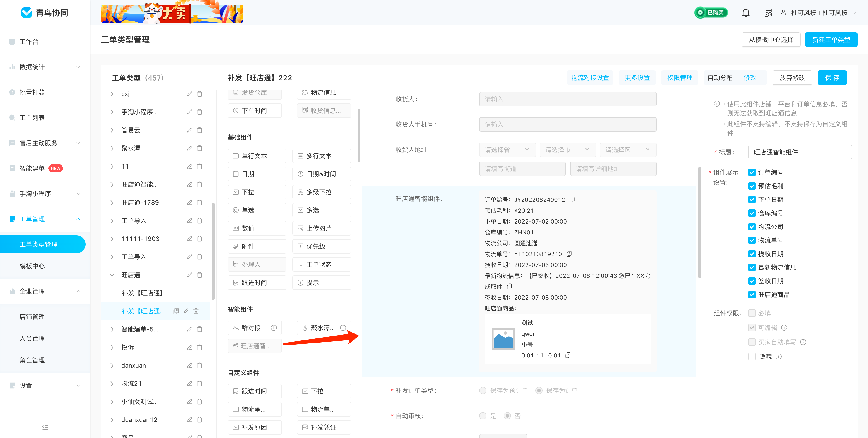Click the 收货人 input field
The width and height of the screenshot is (868, 438).
[568, 99]
